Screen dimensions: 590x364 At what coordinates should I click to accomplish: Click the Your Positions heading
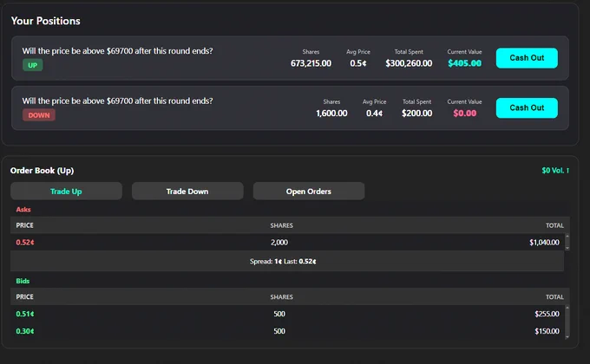pyautogui.click(x=45, y=21)
